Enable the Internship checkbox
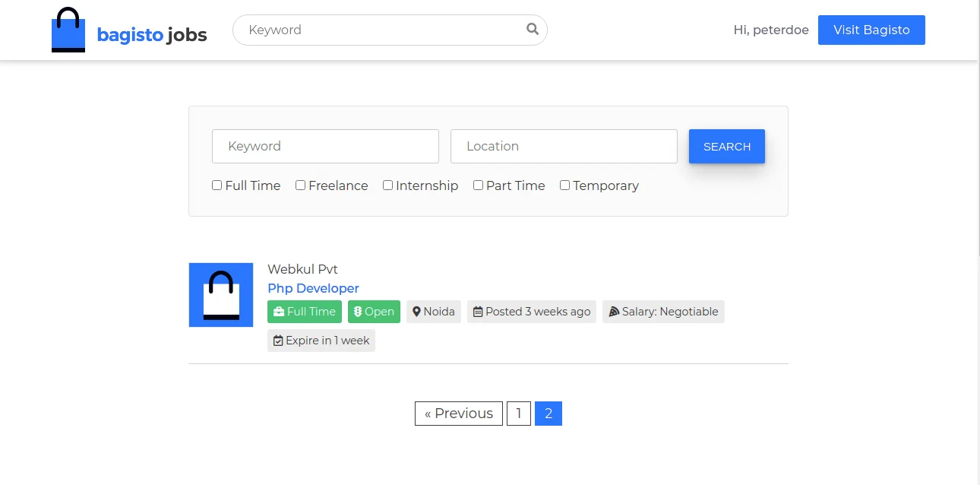The height and width of the screenshot is (485, 980). [387, 185]
